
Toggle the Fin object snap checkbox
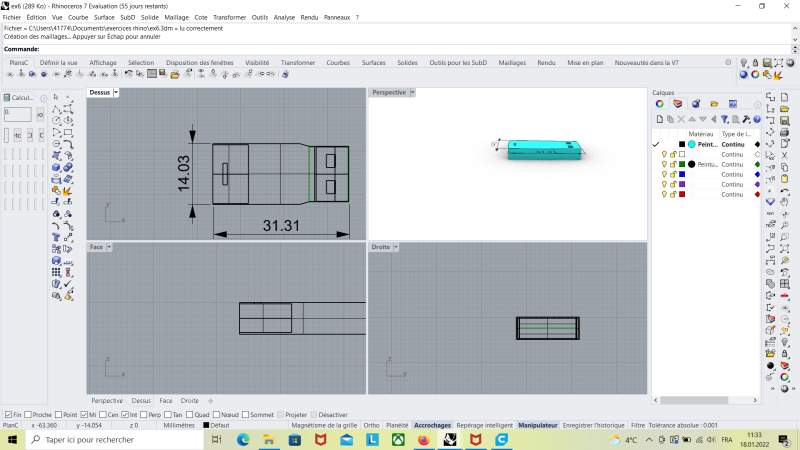coord(7,415)
